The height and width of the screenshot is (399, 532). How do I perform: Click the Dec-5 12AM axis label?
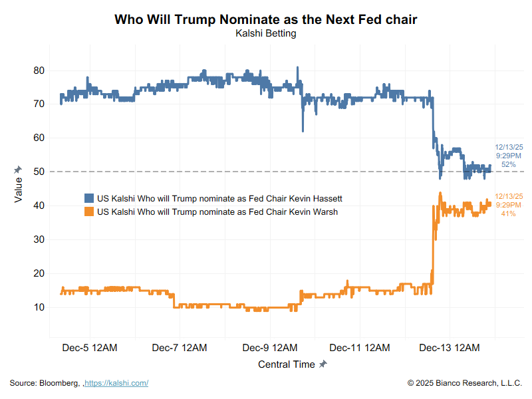click(x=89, y=348)
